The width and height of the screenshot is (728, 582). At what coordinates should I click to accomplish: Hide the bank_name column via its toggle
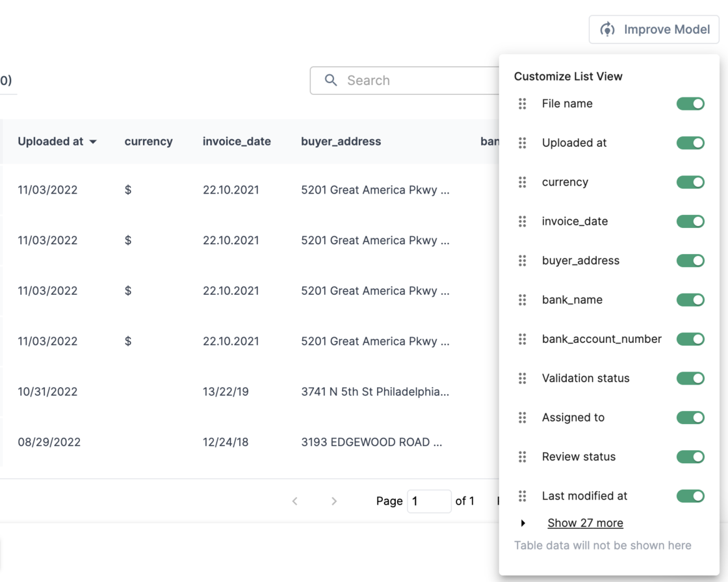pyautogui.click(x=690, y=300)
